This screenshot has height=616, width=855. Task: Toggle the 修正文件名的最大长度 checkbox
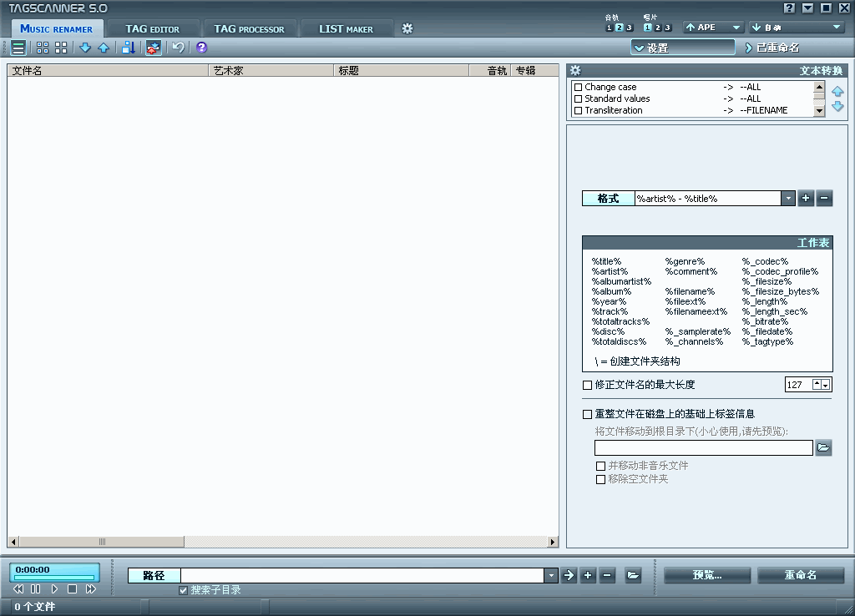click(587, 385)
